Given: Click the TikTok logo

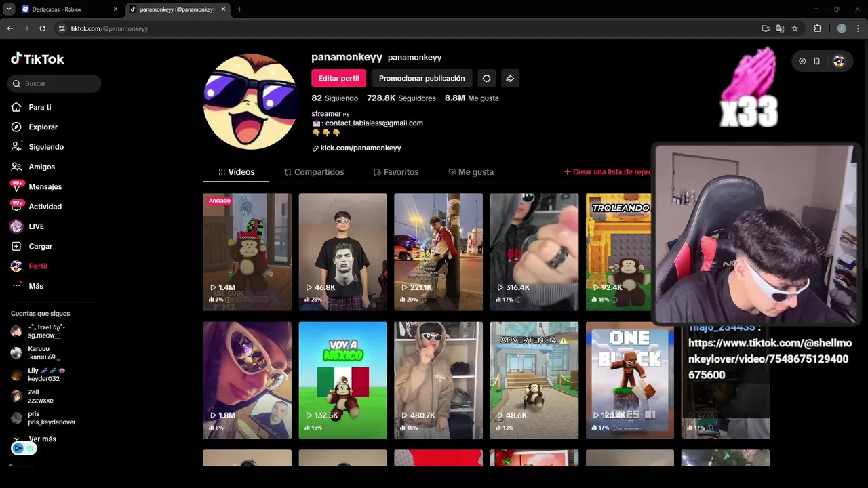Looking at the screenshot, I should coord(37,59).
